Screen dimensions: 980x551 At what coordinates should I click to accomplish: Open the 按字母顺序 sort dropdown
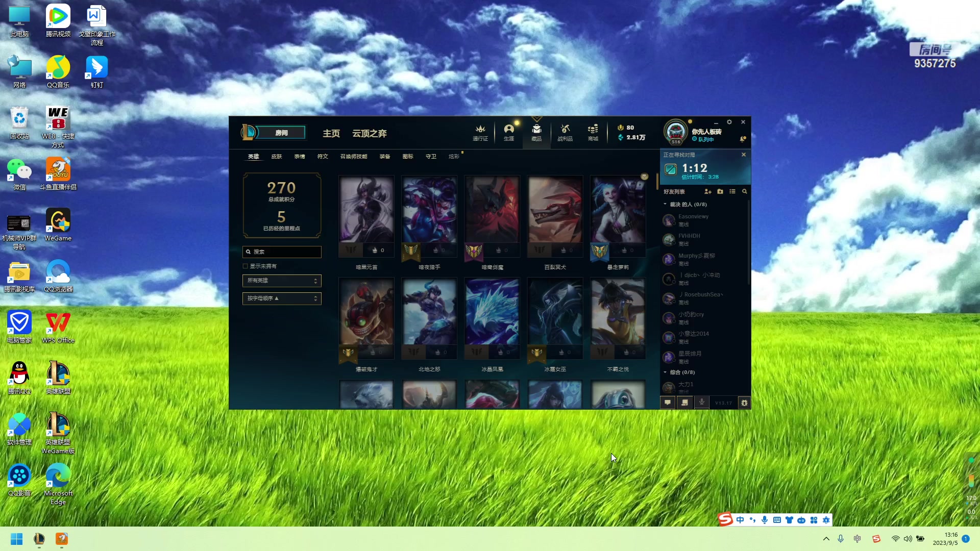[x=282, y=298]
